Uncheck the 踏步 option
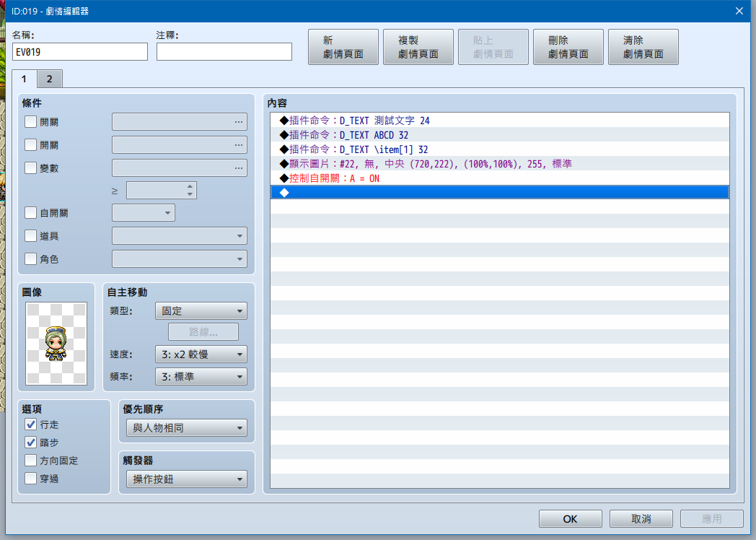 pyautogui.click(x=30, y=443)
